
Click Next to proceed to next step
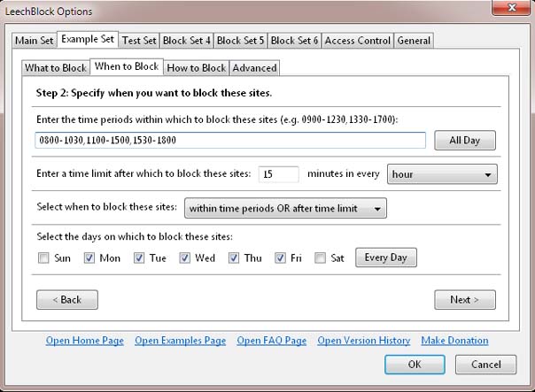coord(464,300)
